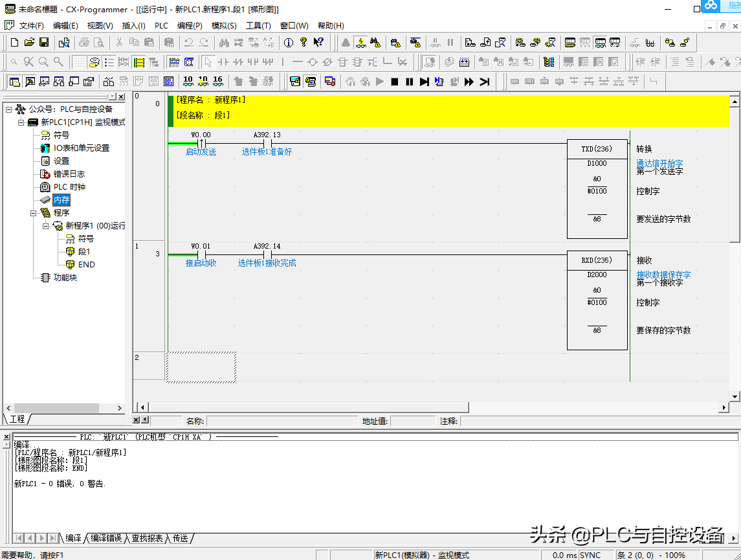Toggle monitoring in hex 16 icon
Viewport: 741px width, 560px height.
pyautogui.click(x=217, y=82)
